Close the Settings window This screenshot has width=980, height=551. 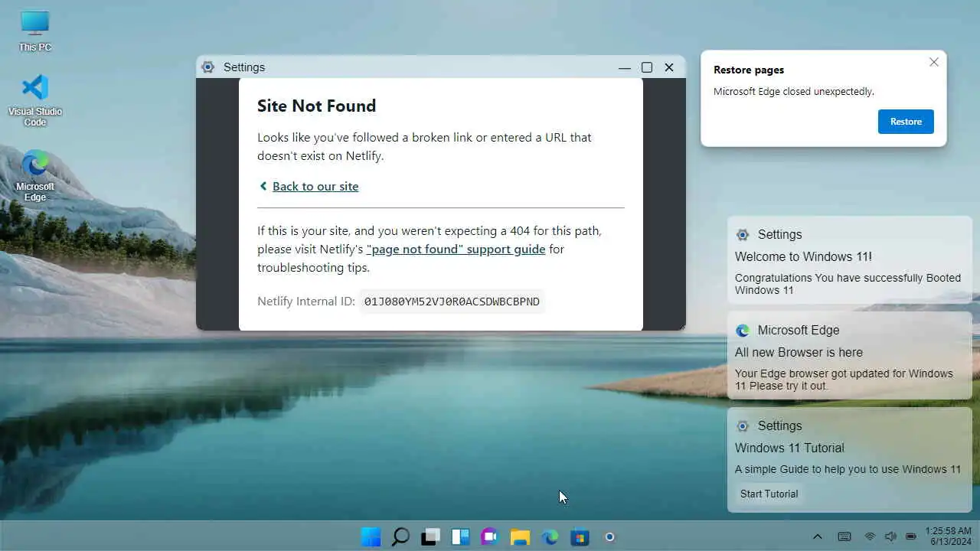(669, 67)
